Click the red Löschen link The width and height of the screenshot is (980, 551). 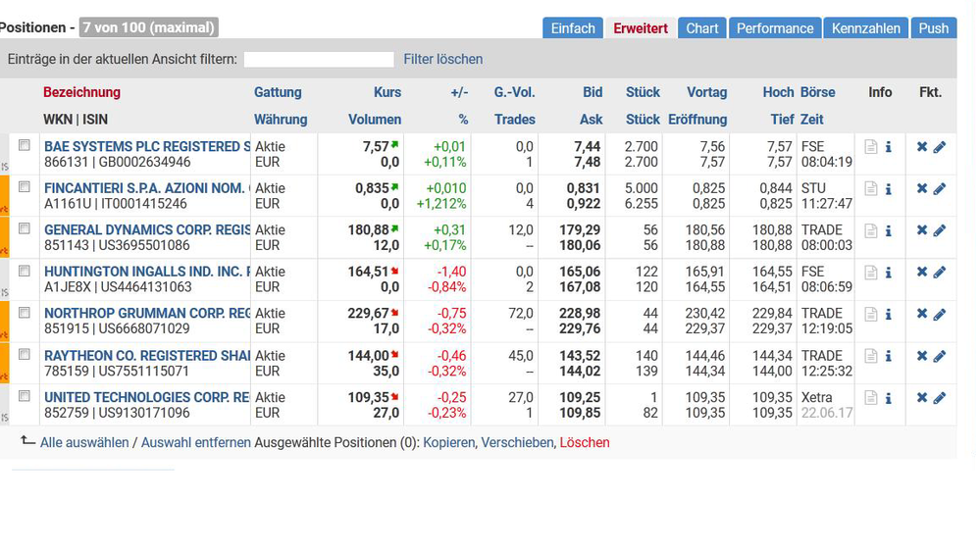click(584, 443)
